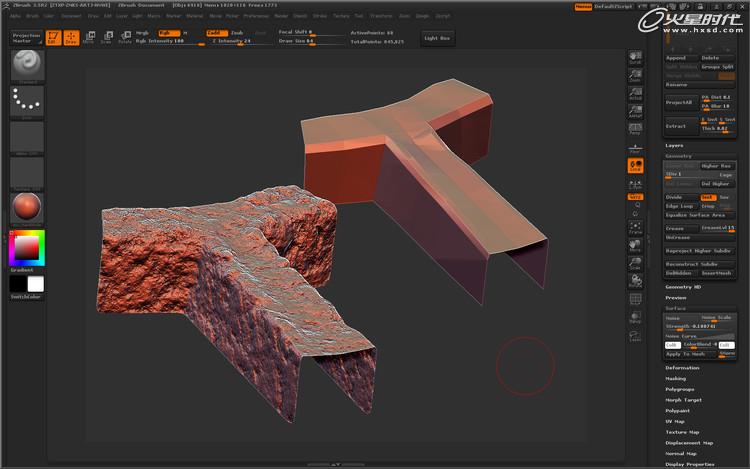Toggle the PolyF wireframe grid icon
750x469 pixels.
pos(635,299)
